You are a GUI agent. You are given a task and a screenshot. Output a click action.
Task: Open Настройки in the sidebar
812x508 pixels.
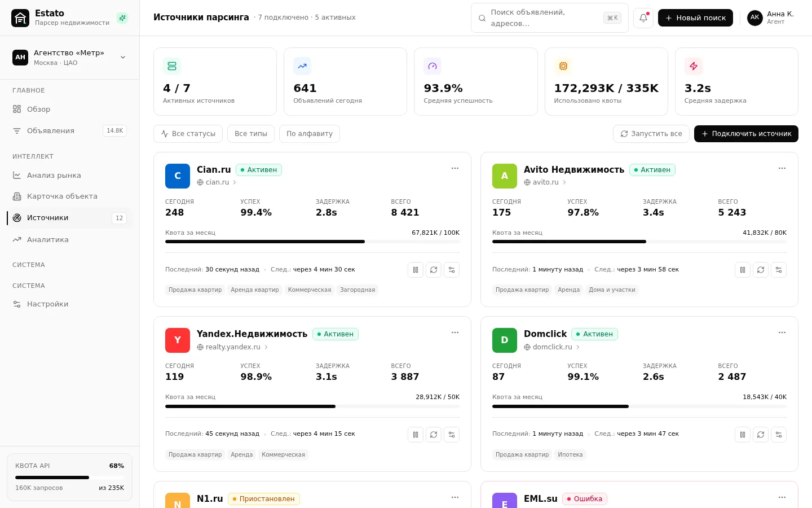point(69,304)
